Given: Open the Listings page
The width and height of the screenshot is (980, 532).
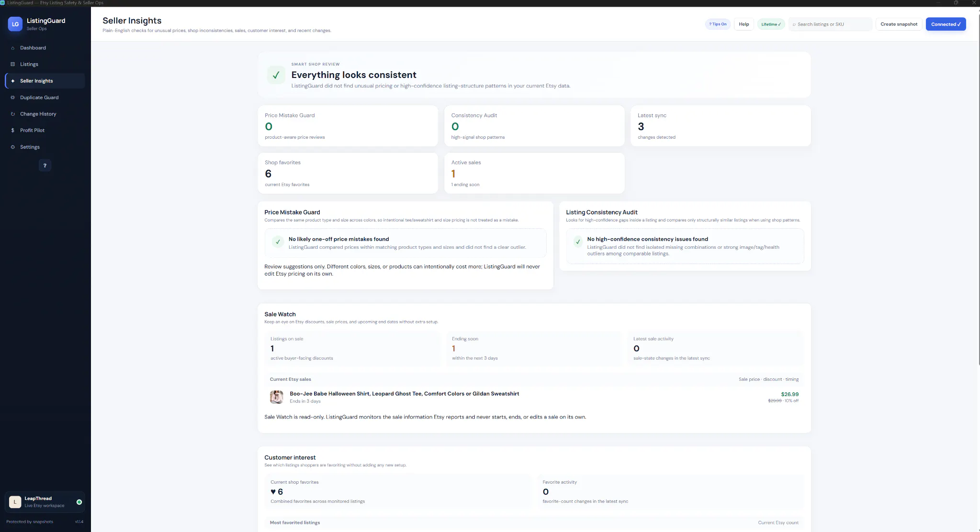Looking at the screenshot, I should tap(45, 64).
